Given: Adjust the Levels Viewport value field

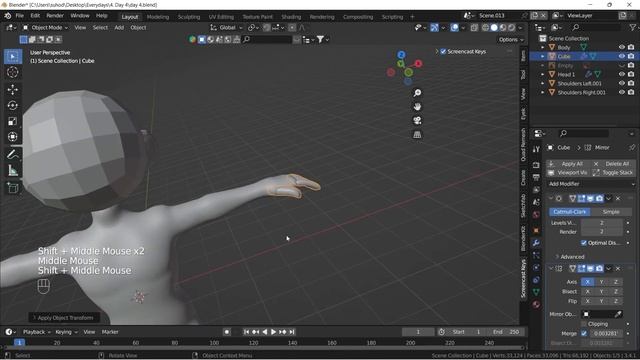Looking at the screenshot, I should [602, 223].
